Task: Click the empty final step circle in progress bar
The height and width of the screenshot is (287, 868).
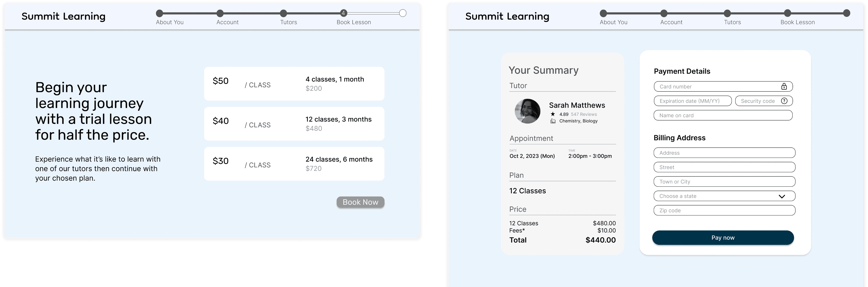Action: click(403, 14)
